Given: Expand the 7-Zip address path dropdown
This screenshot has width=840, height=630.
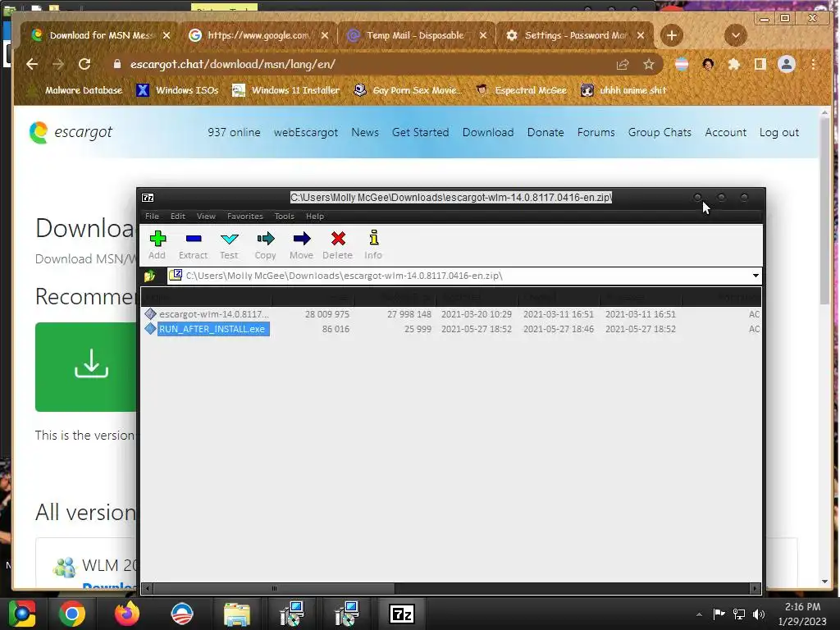Looking at the screenshot, I should click(x=756, y=276).
